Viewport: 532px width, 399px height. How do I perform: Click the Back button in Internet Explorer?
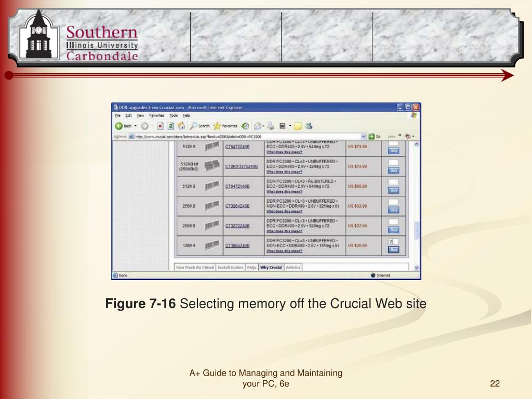tap(123, 126)
